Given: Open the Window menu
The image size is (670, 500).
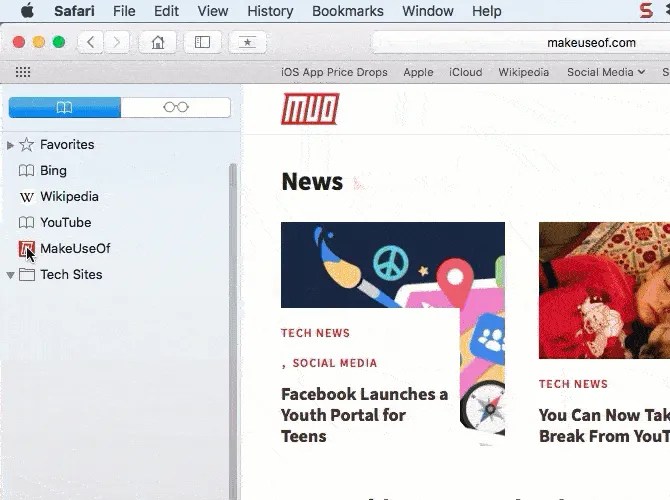Looking at the screenshot, I should [428, 11].
